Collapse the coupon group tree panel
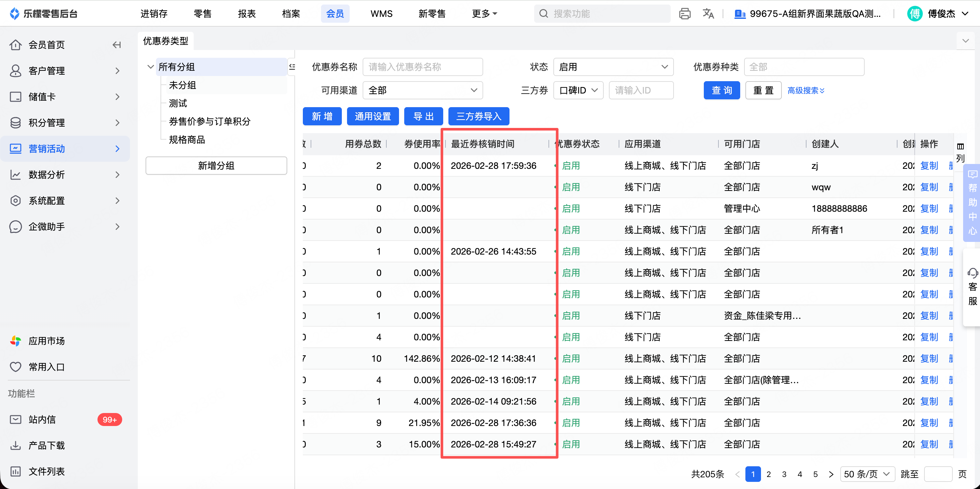This screenshot has width=980, height=489. coord(292,67)
